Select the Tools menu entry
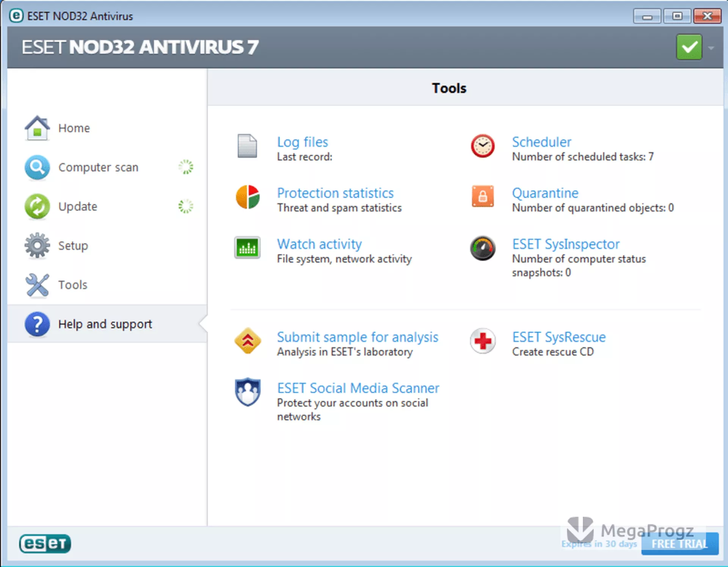The height and width of the screenshot is (567, 728). point(72,285)
